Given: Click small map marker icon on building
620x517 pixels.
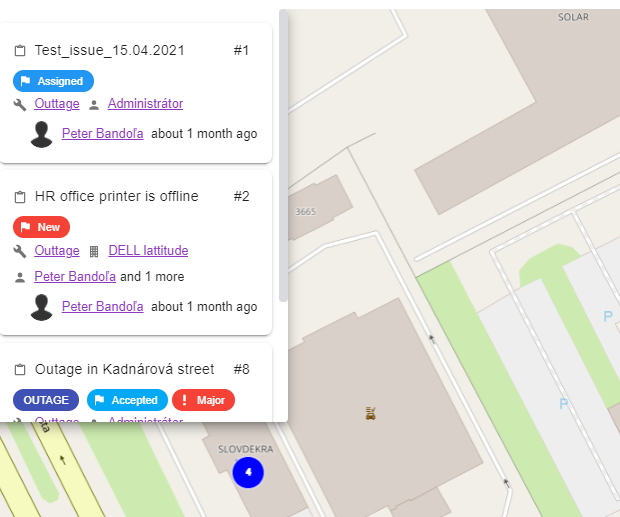Looking at the screenshot, I should tap(371, 411).
